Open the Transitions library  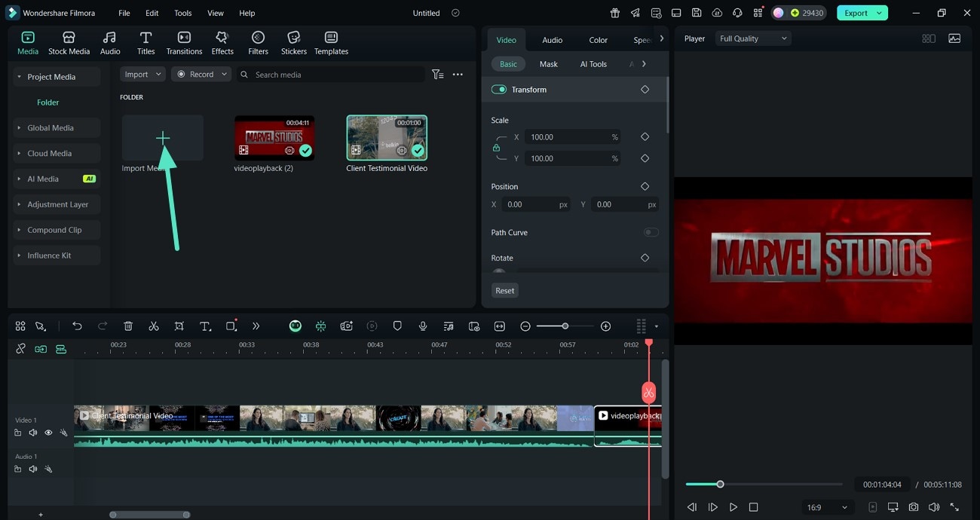coord(184,43)
